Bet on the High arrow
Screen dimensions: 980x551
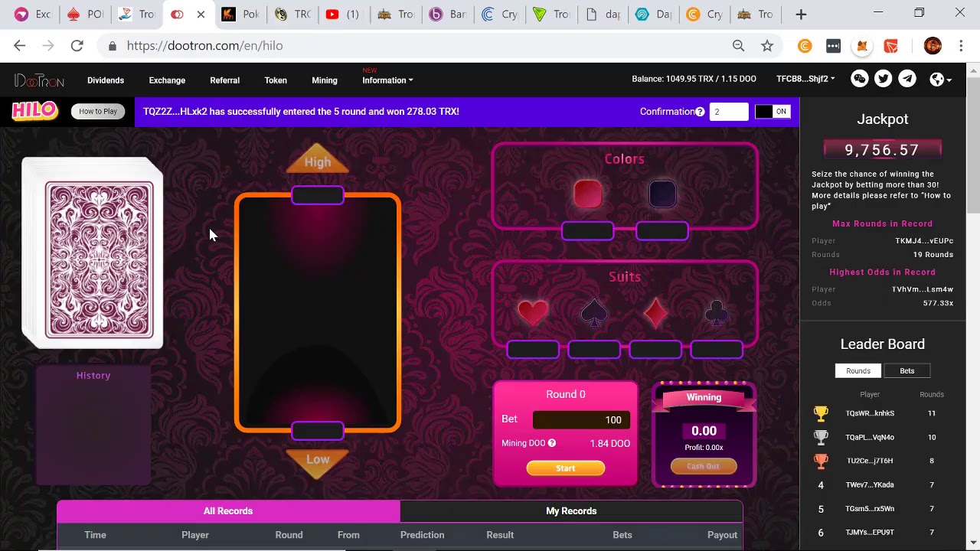(x=317, y=160)
